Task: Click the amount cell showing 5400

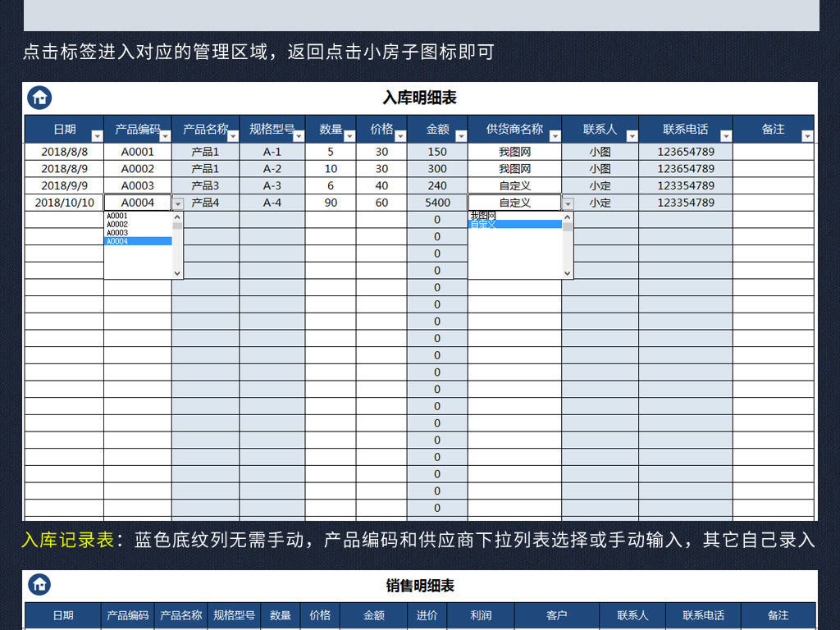Action: 437,203
